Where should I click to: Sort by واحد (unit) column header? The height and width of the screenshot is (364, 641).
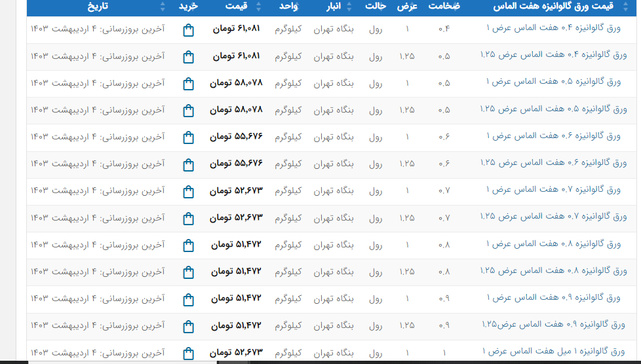(288, 7)
